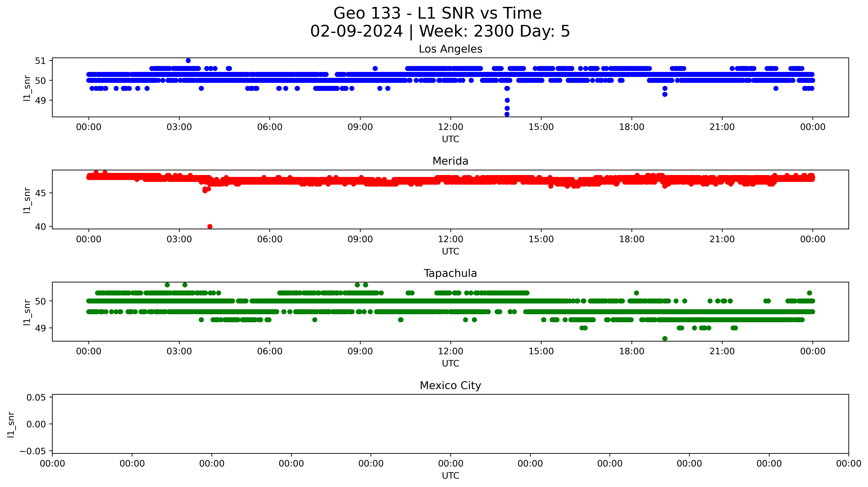Click the '09:00' x-tick under the Tapachula plot
The width and height of the screenshot is (868, 487).
(x=360, y=351)
